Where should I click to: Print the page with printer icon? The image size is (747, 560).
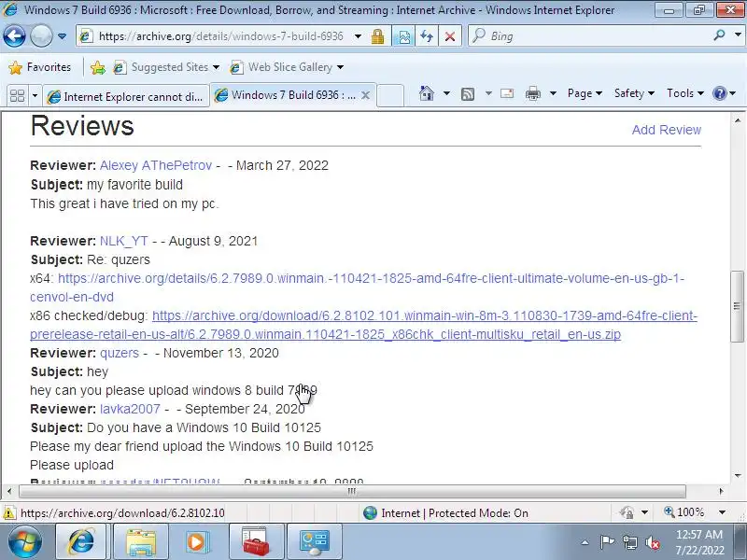click(x=532, y=93)
